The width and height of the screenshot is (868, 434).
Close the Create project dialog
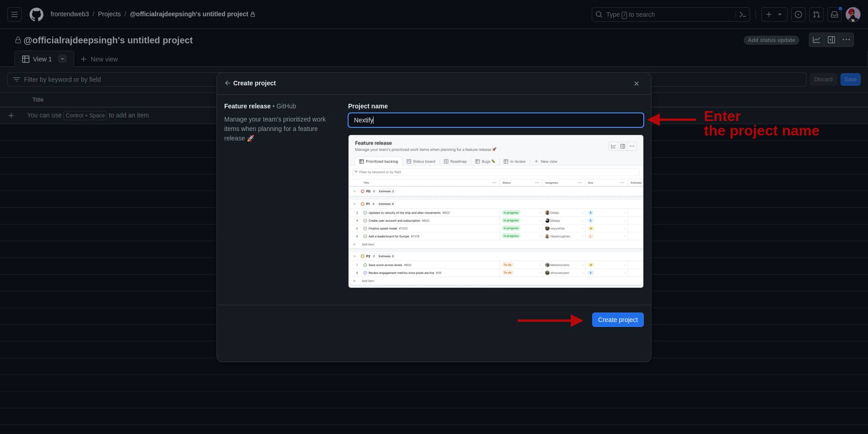[637, 84]
